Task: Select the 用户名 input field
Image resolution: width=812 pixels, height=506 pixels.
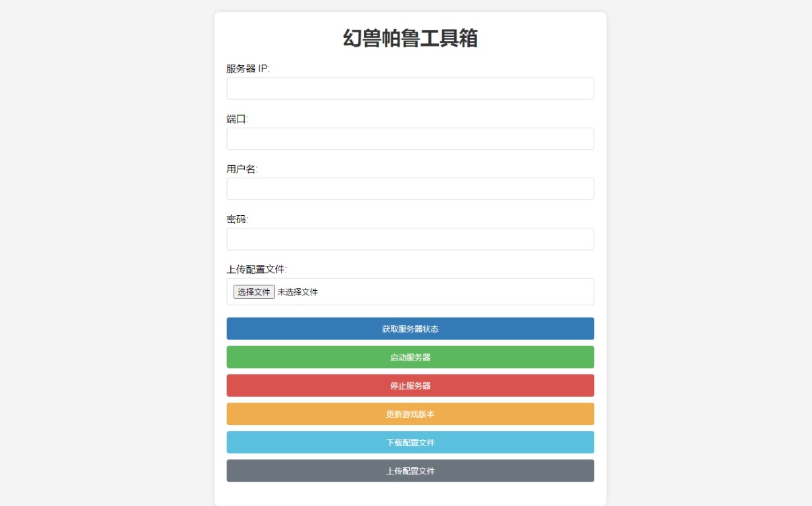Action: pyautogui.click(x=410, y=189)
